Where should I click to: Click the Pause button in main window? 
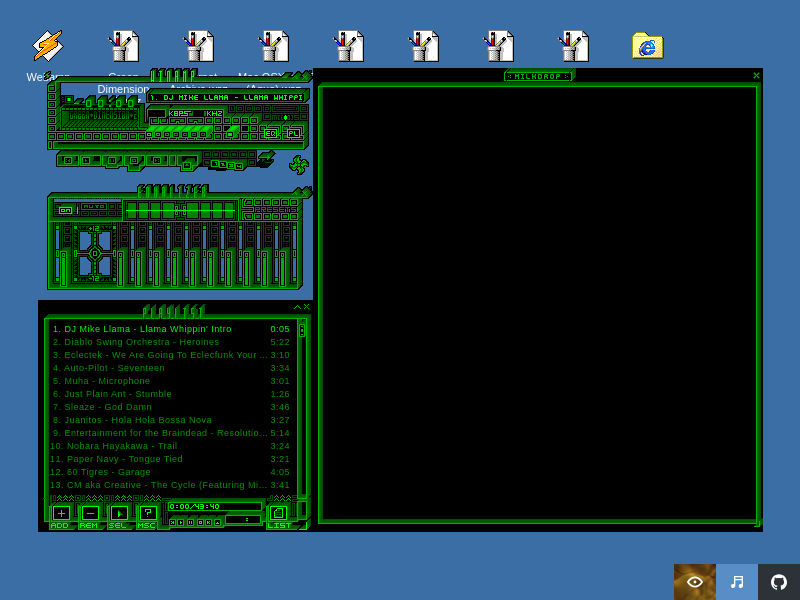pyautogui.click(x=113, y=160)
